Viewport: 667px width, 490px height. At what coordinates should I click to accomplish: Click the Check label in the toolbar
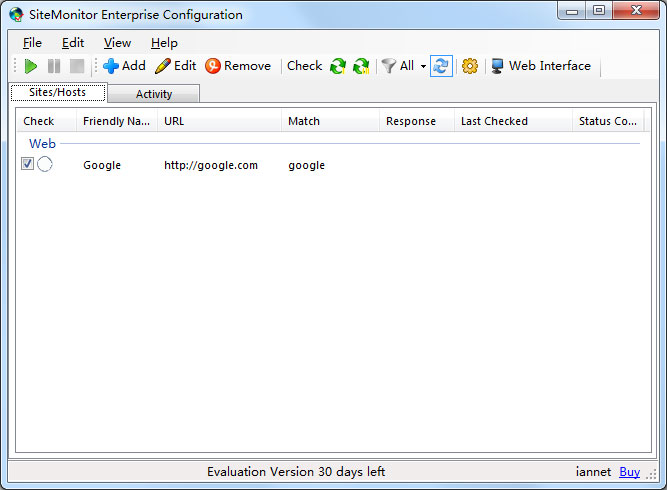point(305,66)
